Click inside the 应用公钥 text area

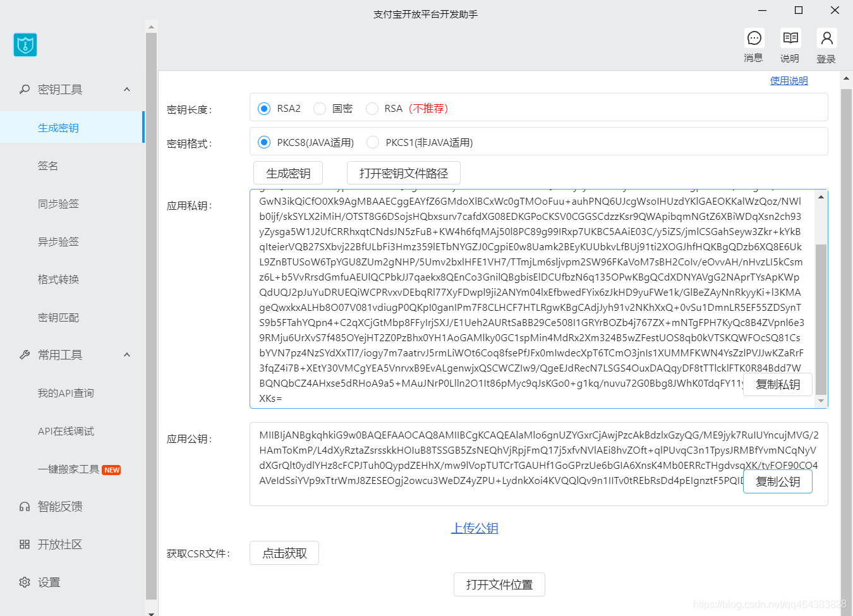pyautogui.click(x=538, y=464)
